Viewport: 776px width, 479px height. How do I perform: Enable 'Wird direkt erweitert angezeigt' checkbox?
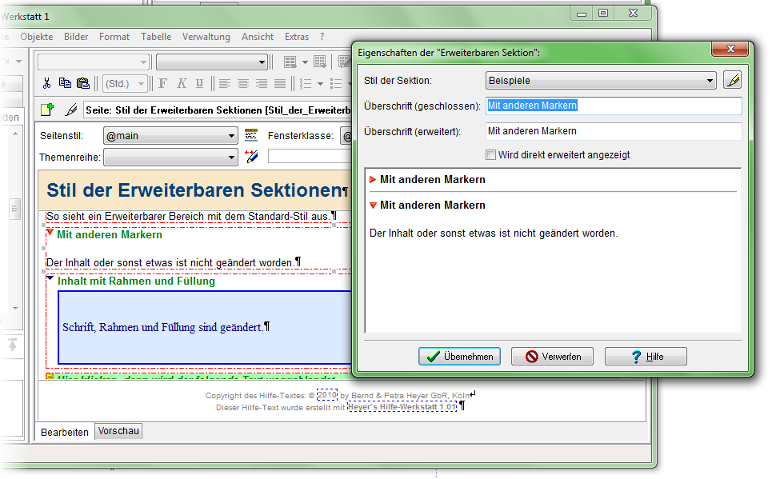click(490, 155)
